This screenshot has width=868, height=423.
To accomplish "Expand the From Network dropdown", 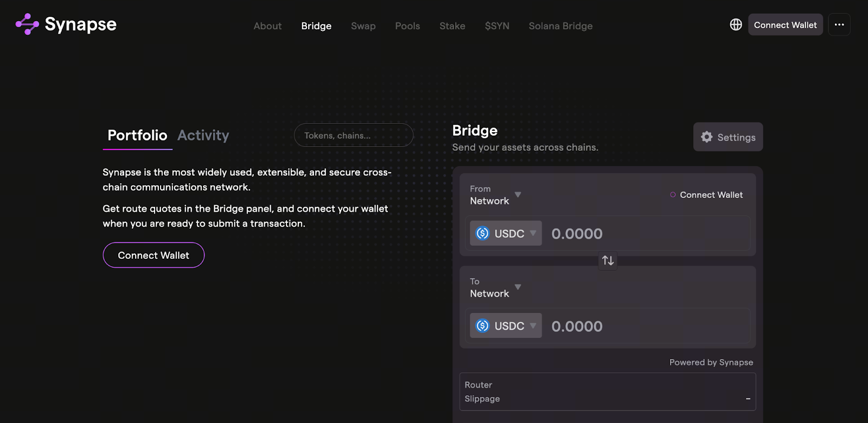I will [518, 195].
